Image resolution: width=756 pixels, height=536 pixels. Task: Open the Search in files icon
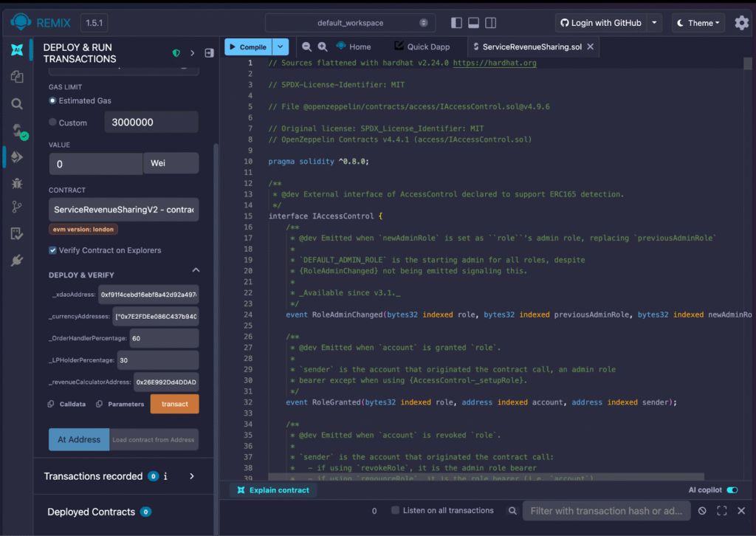[x=16, y=104]
